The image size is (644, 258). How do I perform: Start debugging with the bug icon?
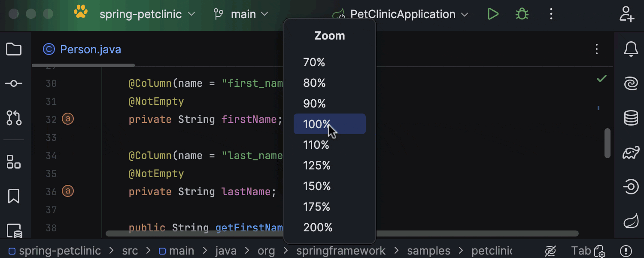(x=522, y=14)
